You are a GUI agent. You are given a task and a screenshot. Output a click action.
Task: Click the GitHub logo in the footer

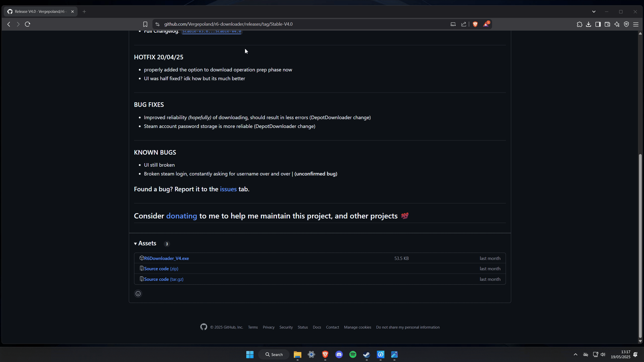204,327
